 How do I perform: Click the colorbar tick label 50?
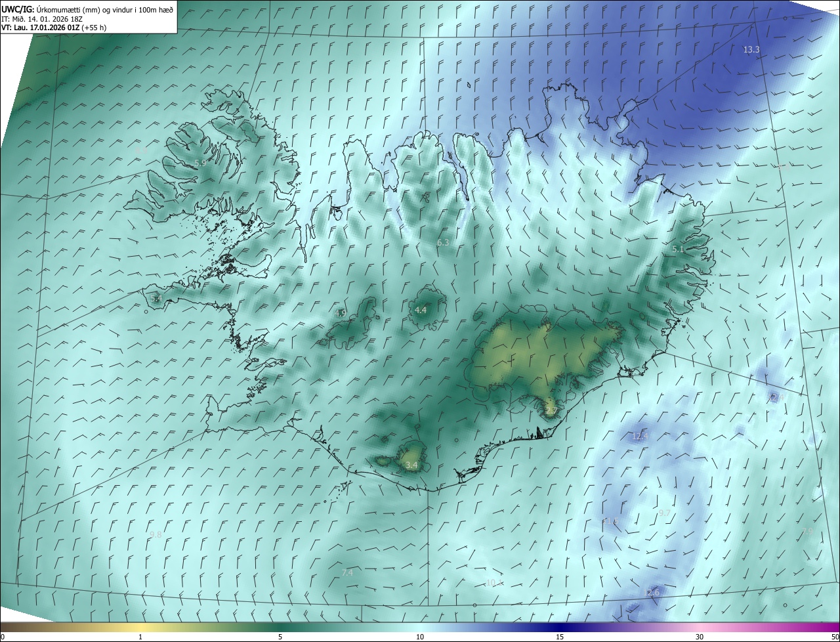coord(835,637)
